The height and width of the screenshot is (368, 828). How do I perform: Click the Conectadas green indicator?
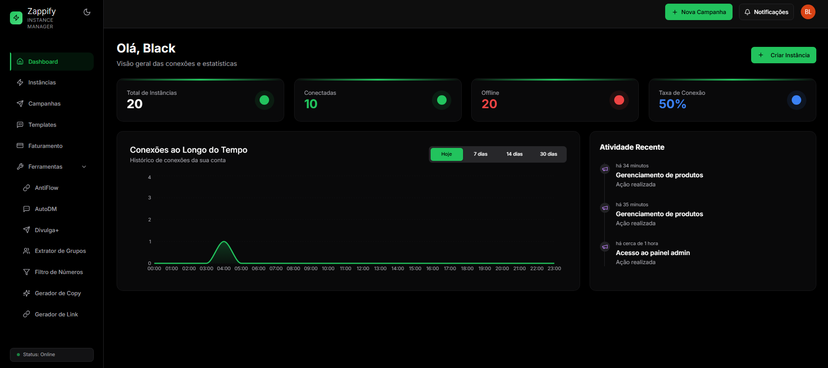point(441,100)
